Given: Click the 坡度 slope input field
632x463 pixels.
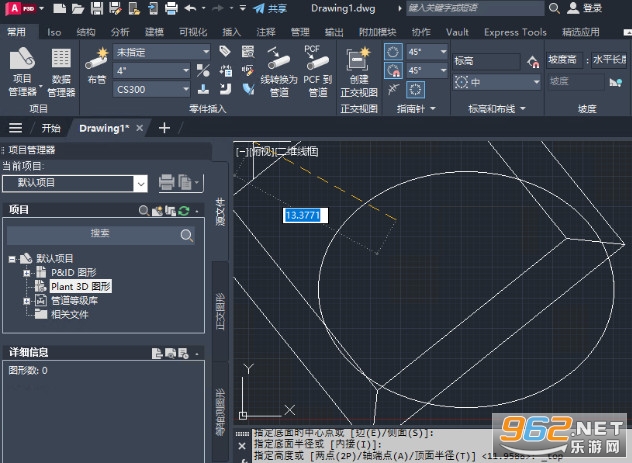Looking at the screenshot, I should click(576, 81).
